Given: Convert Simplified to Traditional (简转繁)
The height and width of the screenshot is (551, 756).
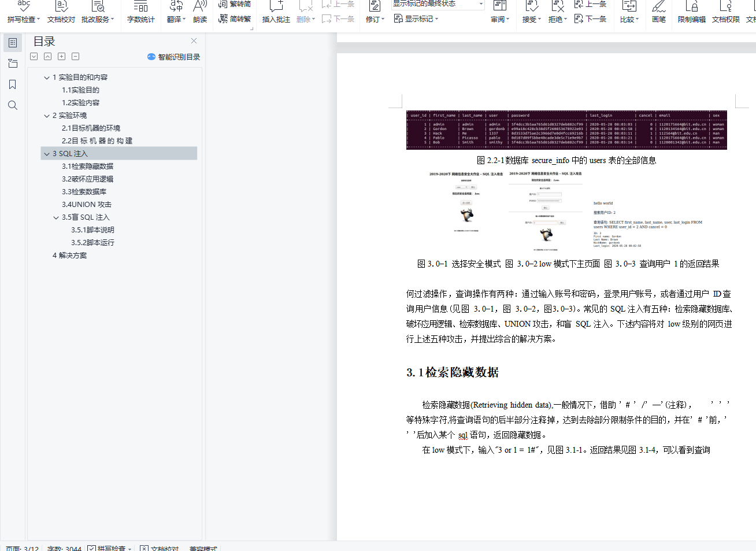Looking at the screenshot, I should [235, 19].
